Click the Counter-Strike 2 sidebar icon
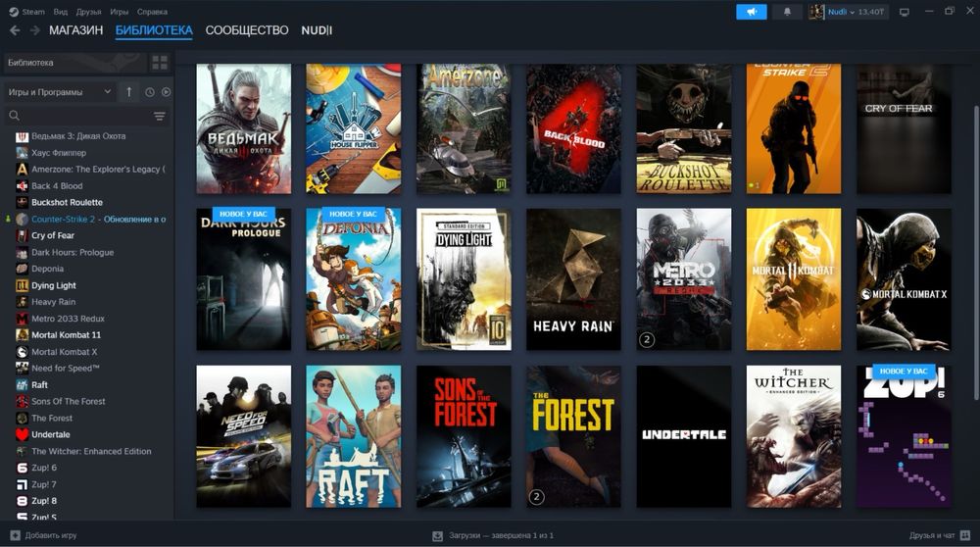Image resolution: width=980 pixels, height=547 pixels. tap(22, 220)
